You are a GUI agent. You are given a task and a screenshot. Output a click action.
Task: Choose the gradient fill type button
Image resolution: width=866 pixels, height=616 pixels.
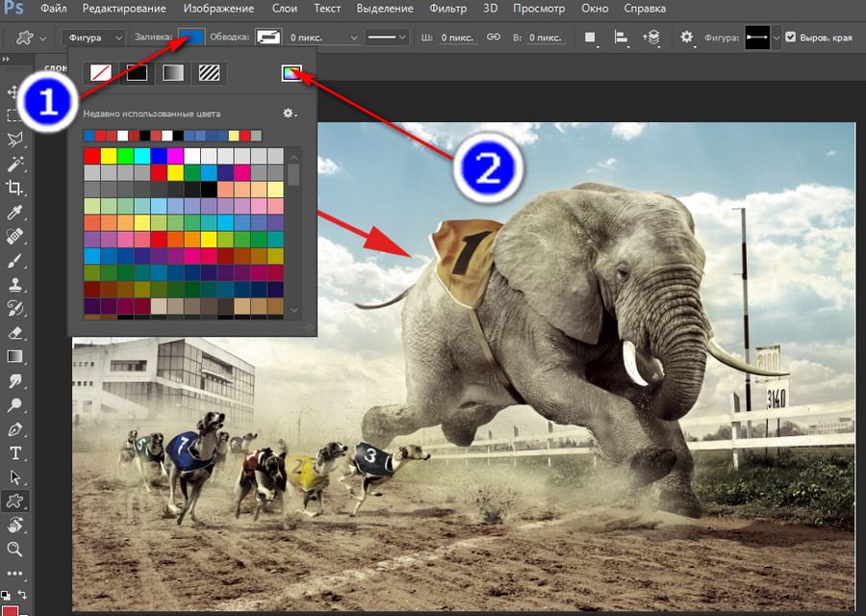coord(173,72)
